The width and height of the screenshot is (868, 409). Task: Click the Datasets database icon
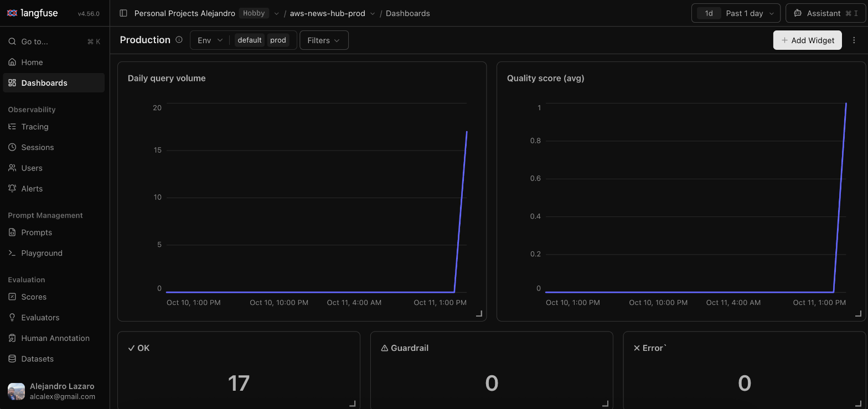point(12,359)
